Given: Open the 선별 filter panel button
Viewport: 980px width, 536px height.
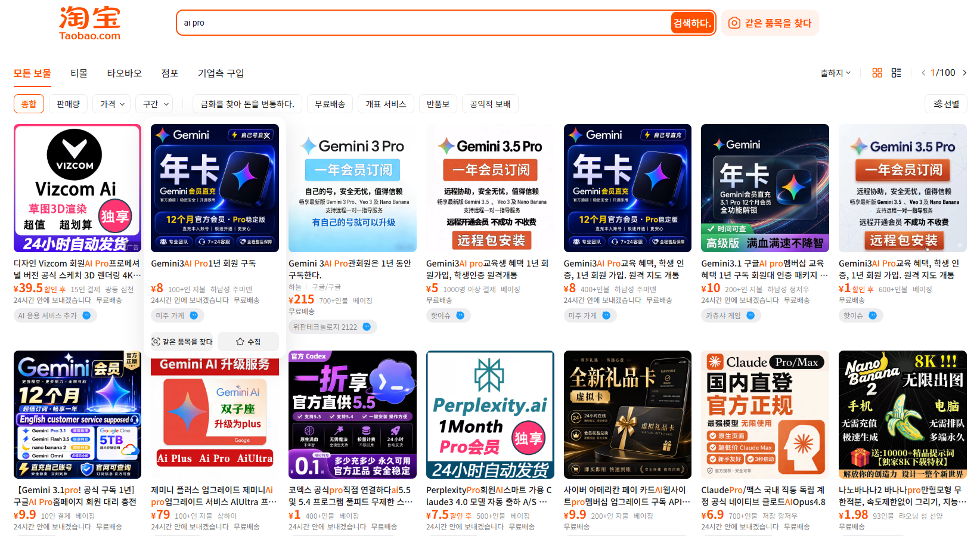Looking at the screenshot, I should pos(946,104).
